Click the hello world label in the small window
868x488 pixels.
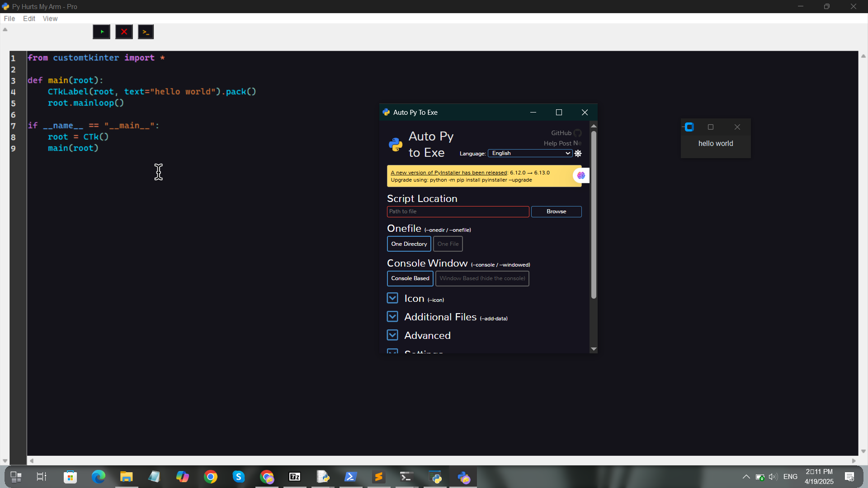(716, 144)
